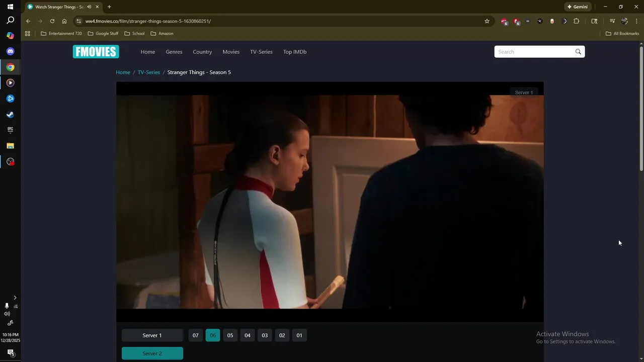Reload the page
Image resolution: width=644 pixels, height=362 pixels.
pos(52,21)
